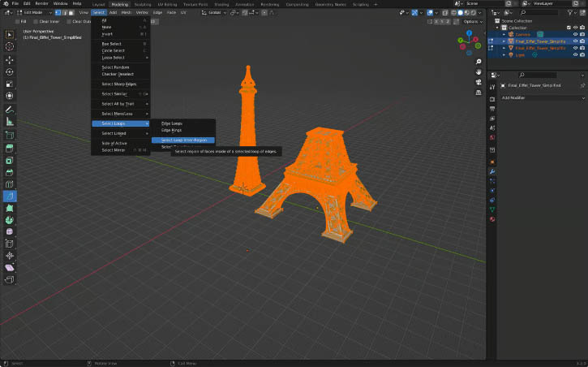Click the blue Z axis gizmo
This screenshot has width=588, height=367.
pos(470,32)
